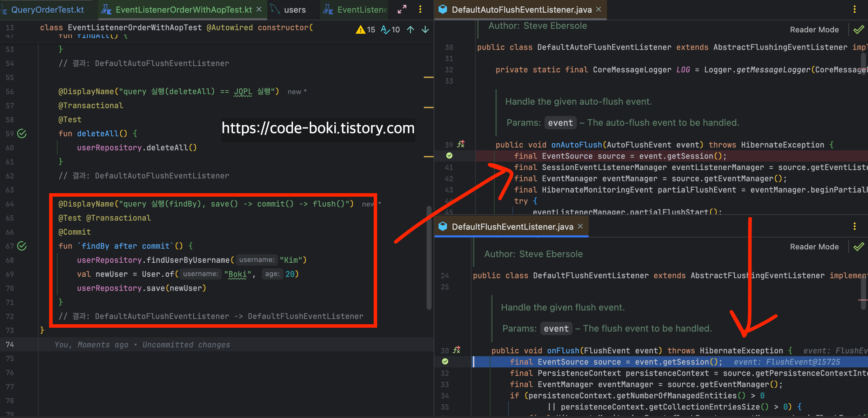868x418 pixels.
Task: Open DefaultFlushEventListener tab options menu
Action: click(855, 227)
